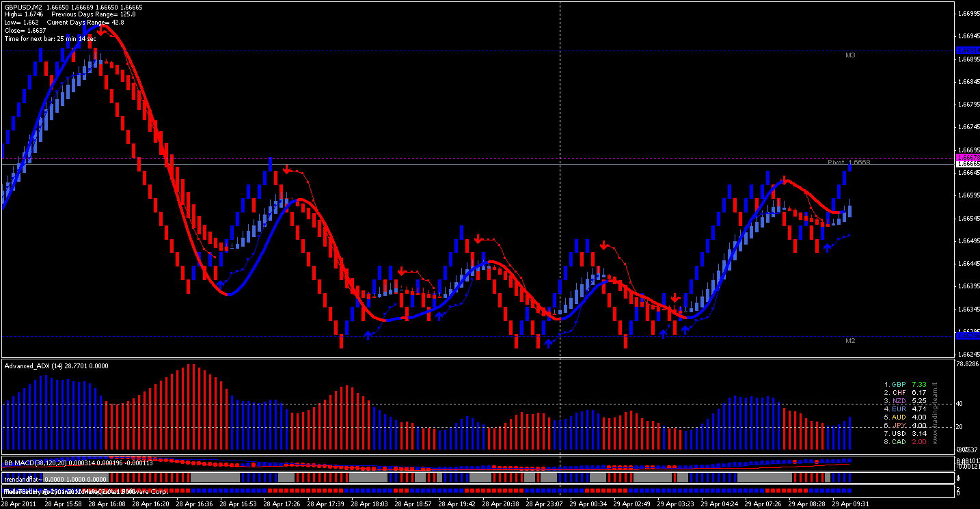This screenshot has height=509, width=980.
Task: Click the 28 Apr 15:58 time axis label
Action: coord(65,504)
